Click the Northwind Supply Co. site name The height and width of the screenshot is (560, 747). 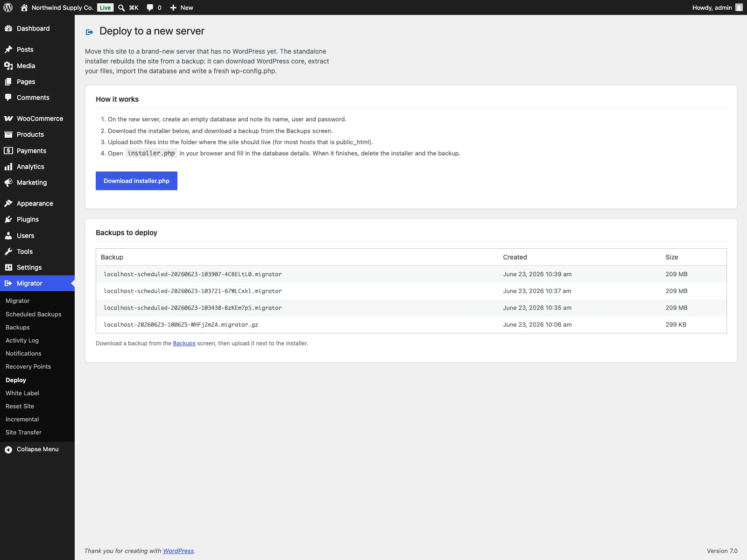pyautogui.click(x=63, y=7)
